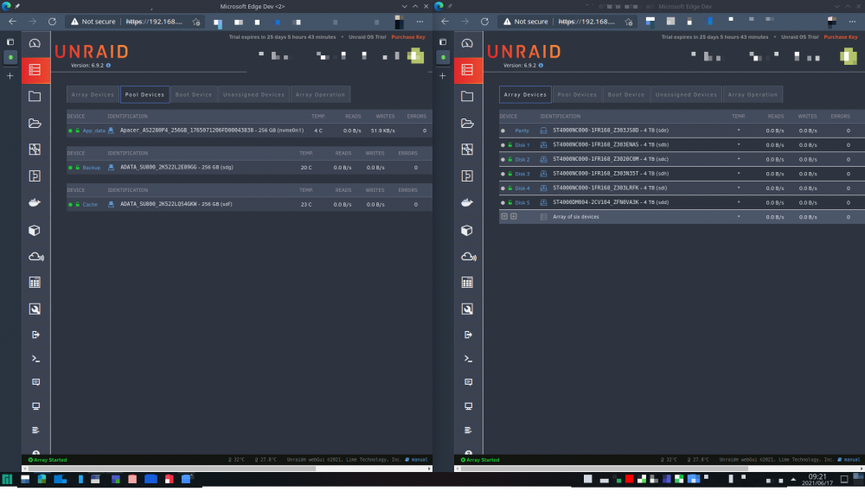Open Dashboard gauge icon in right window sidebar
This screenshot has height=504, width=865.
coord(467,43)
